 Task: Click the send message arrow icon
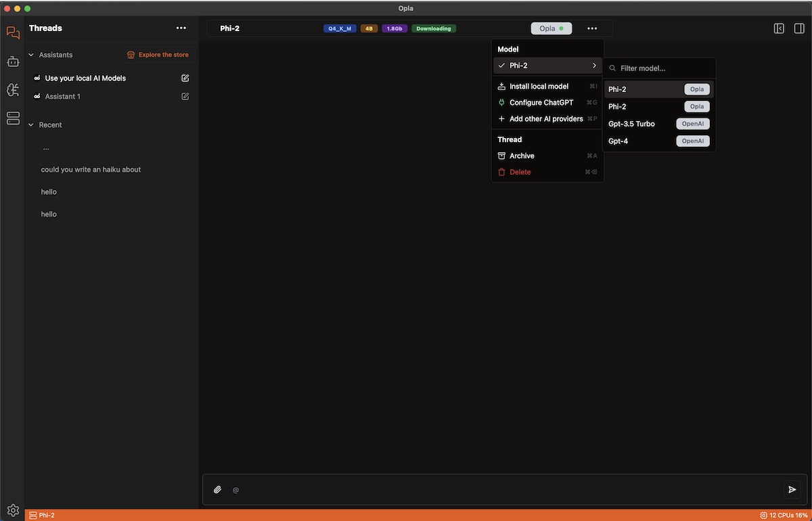792,490
